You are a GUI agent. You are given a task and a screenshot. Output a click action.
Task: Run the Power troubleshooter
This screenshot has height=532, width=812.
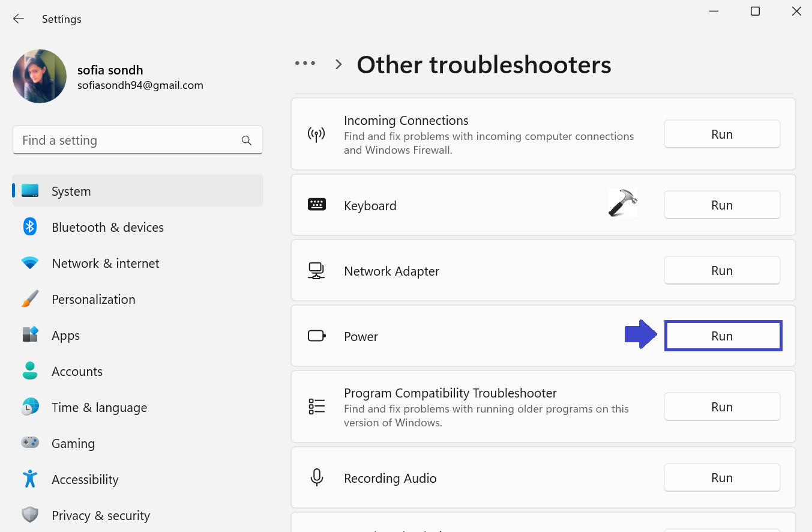coord(723,336)
